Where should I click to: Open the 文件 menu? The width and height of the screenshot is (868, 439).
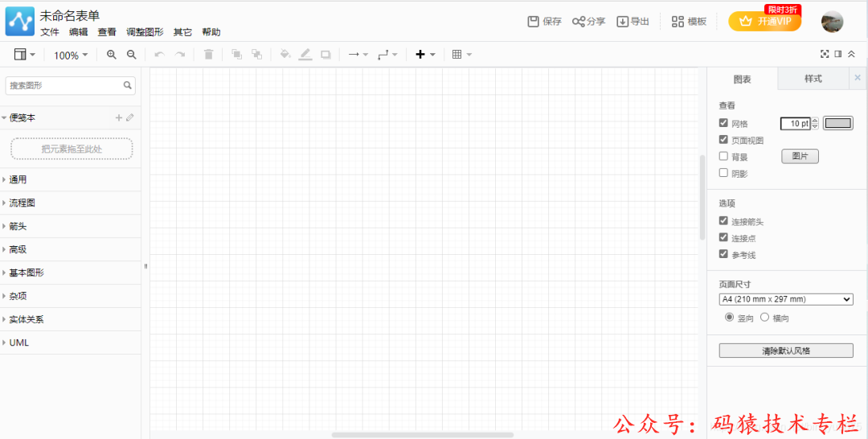pyautogui.click(x=50, y=32)
